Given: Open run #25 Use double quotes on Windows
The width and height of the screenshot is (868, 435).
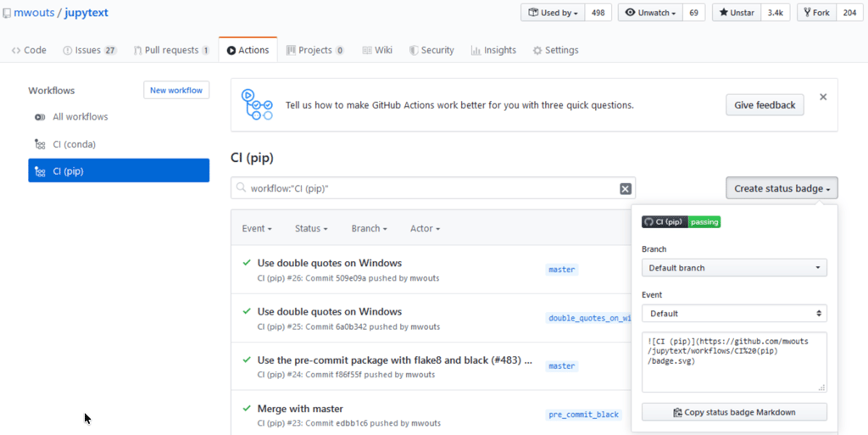Looking at the screenshot, I should [x=330, y=311].
